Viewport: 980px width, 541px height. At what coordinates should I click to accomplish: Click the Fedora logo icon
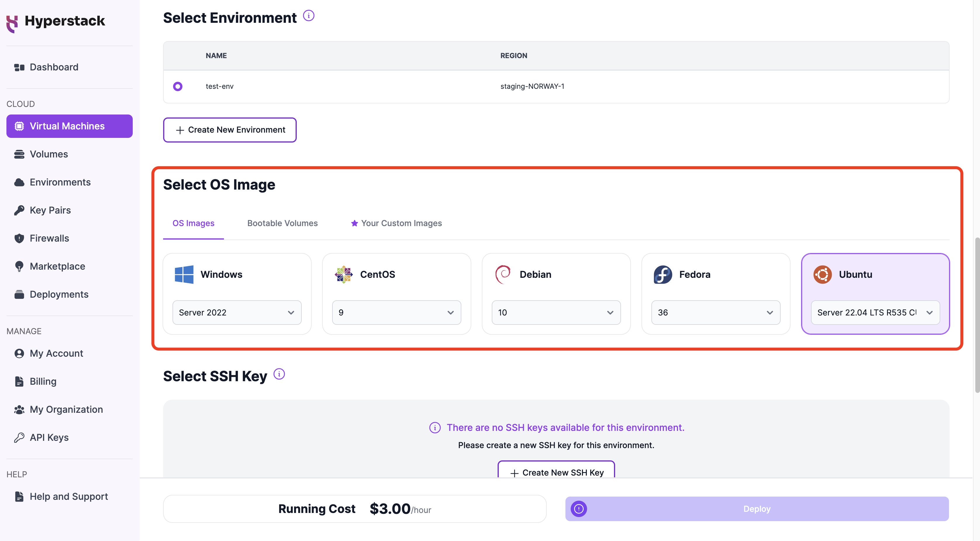tap(663, 275)
